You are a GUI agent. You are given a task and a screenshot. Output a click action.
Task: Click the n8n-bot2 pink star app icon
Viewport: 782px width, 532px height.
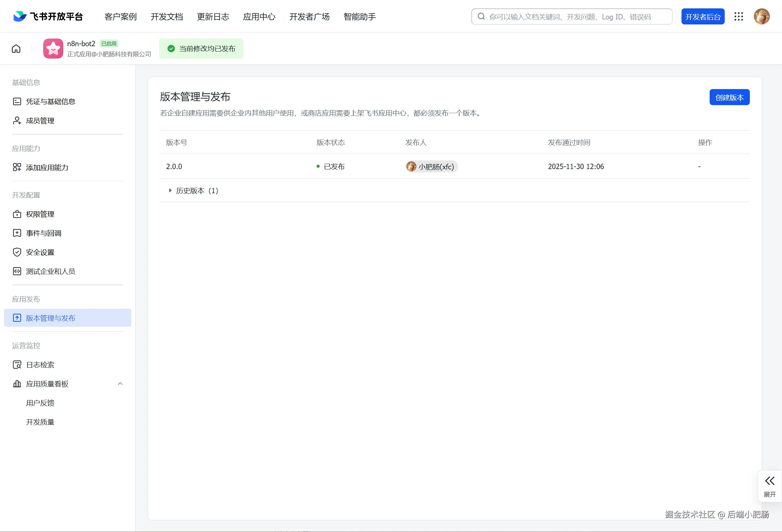tap(53, 49)
